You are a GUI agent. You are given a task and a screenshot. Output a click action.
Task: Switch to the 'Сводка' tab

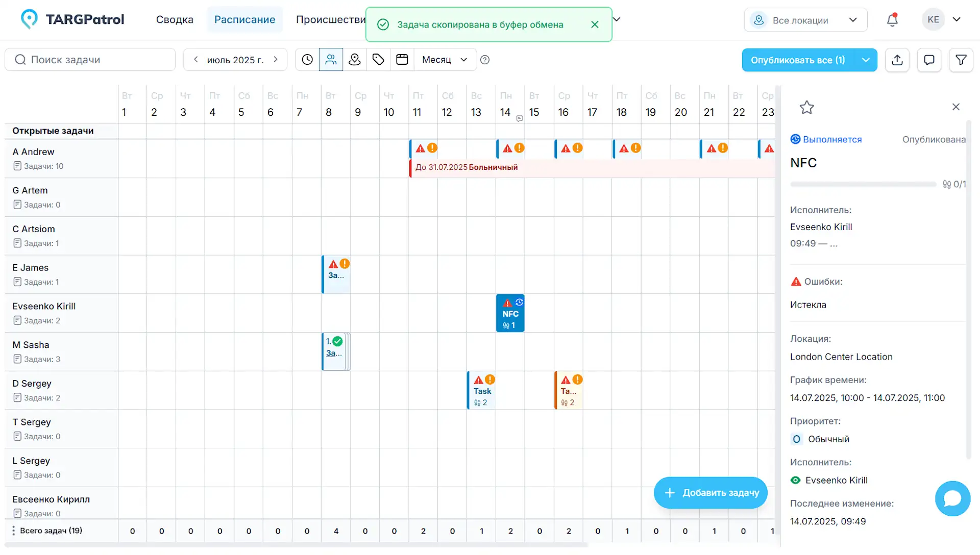coord(175,19)
